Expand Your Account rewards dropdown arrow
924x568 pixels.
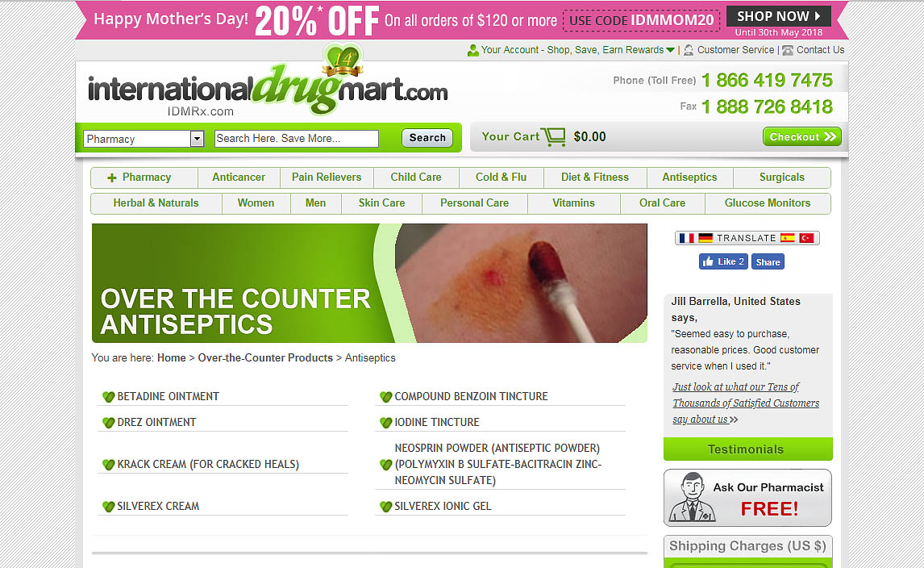point(670,50)
